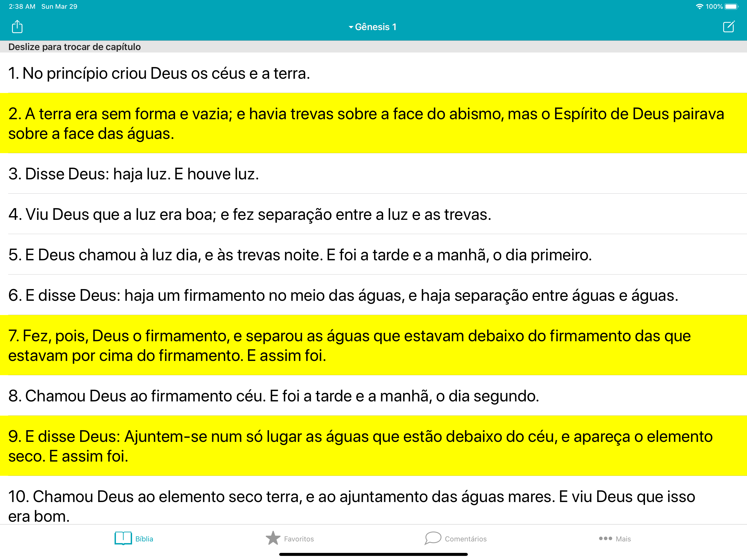Select verse 8 'Chamou Deus ao firmamento céu'
Image resolution: width=747 pixels, height=560 pixels.
(373, 395)
